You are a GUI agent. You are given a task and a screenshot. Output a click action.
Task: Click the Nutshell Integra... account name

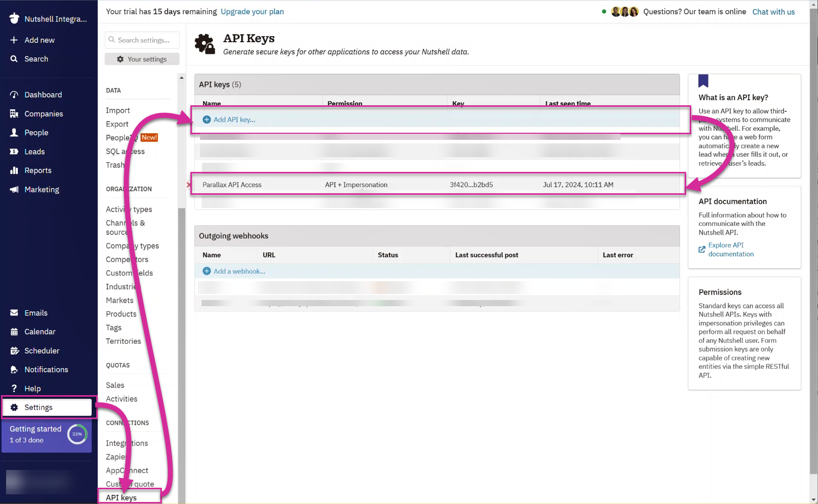click(56, 19)
